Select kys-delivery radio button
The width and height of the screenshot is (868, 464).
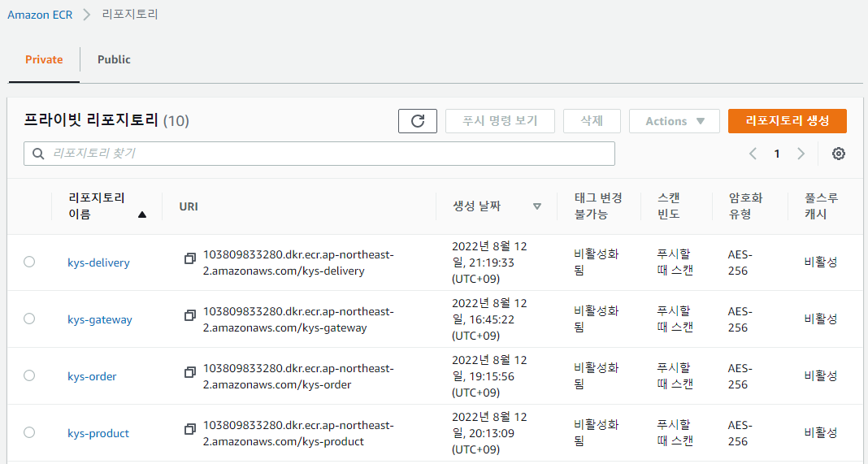[x=29, y=262]
